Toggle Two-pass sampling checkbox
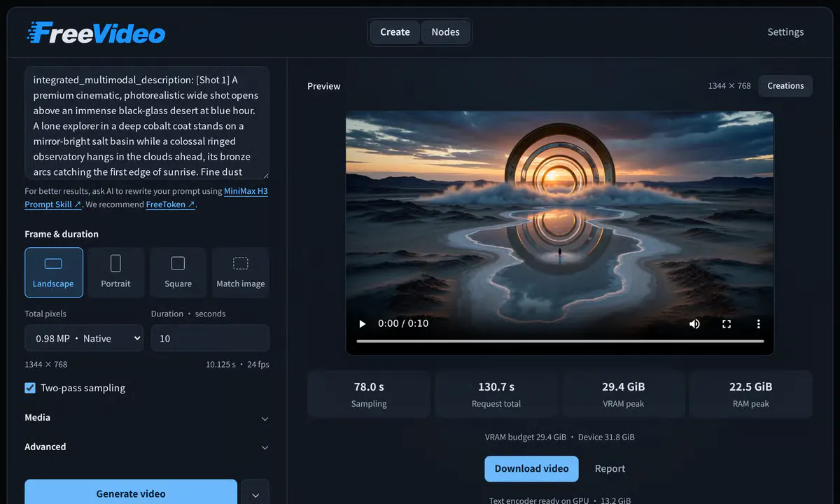 click(x=30, y=388)
